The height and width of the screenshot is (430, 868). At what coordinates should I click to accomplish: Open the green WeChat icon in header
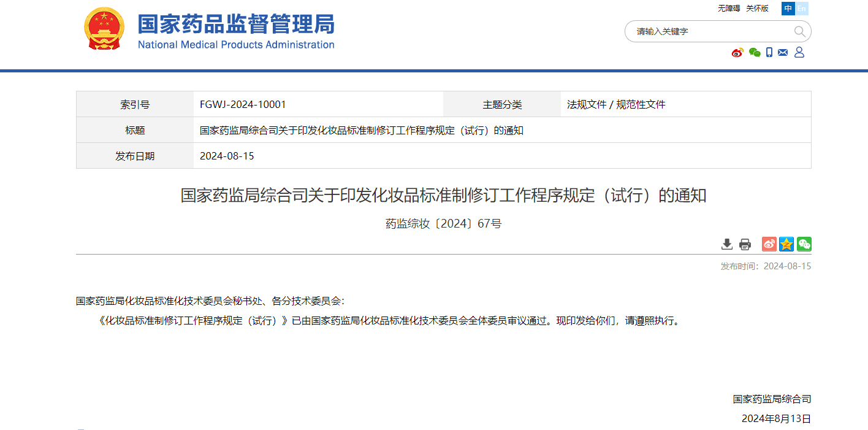click(x=755, y=53)
